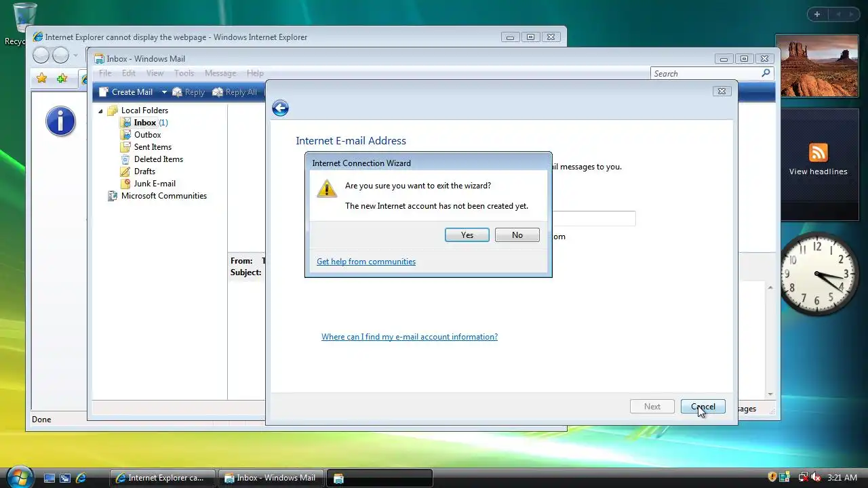868x488 pixels.
Task: Click the analog clock gadget
Action: tap(818, 274)
